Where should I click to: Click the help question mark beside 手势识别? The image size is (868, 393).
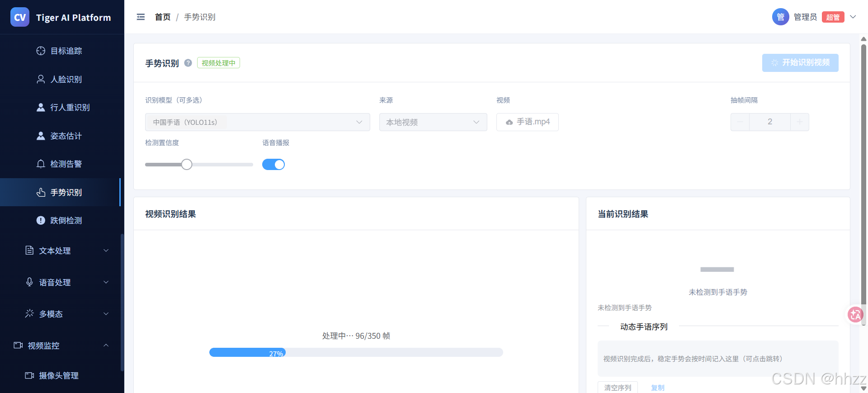point(188,63)
